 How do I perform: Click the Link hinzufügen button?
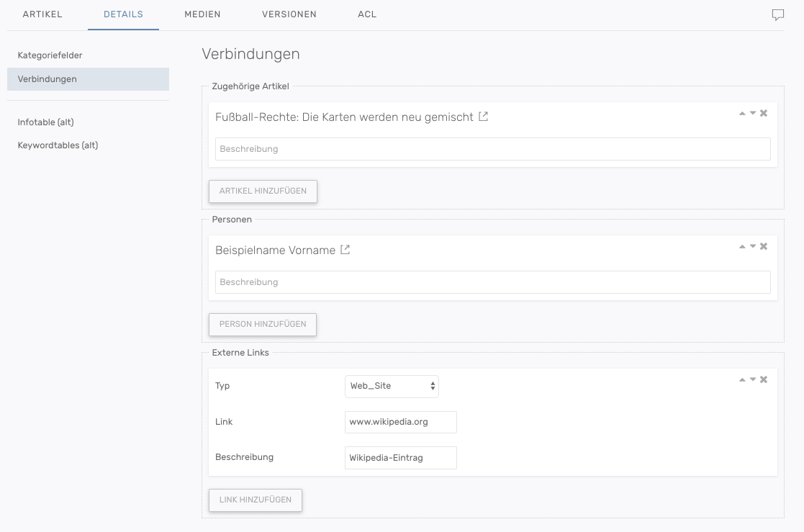coord(256,500)
